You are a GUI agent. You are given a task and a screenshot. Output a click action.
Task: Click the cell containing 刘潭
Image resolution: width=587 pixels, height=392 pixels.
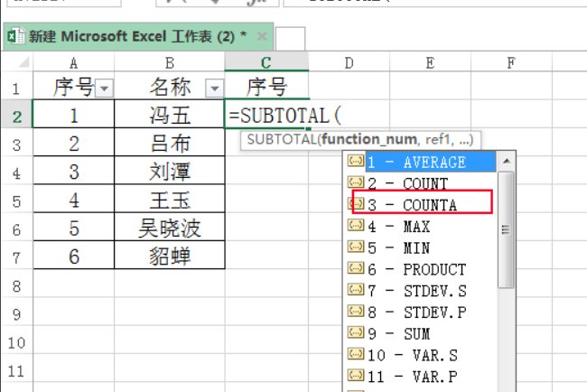point(169,171)
